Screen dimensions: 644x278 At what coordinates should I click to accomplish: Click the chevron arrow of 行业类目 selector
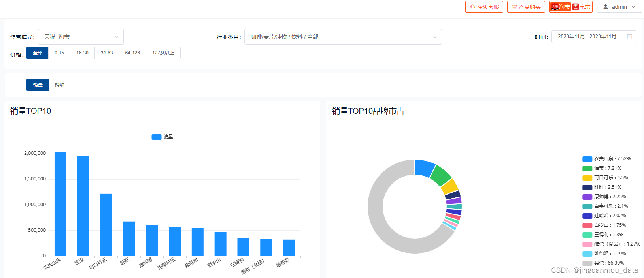(435, 37)
